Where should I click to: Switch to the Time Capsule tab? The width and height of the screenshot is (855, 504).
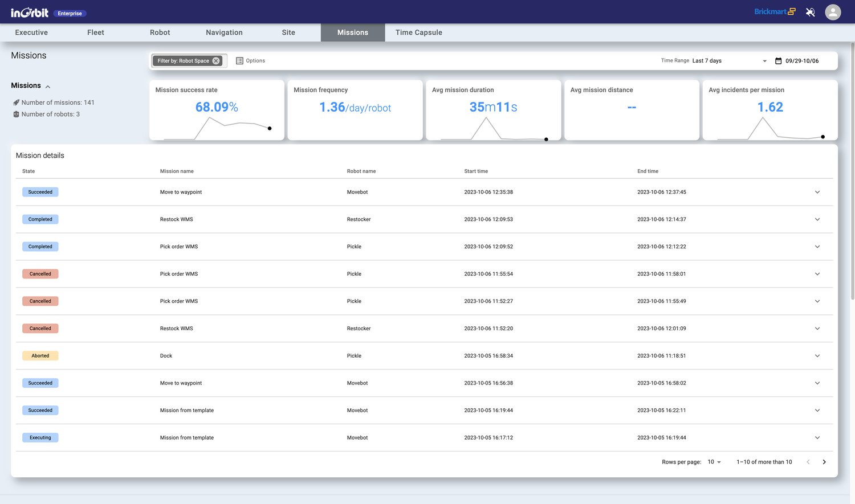coord(418,32)
